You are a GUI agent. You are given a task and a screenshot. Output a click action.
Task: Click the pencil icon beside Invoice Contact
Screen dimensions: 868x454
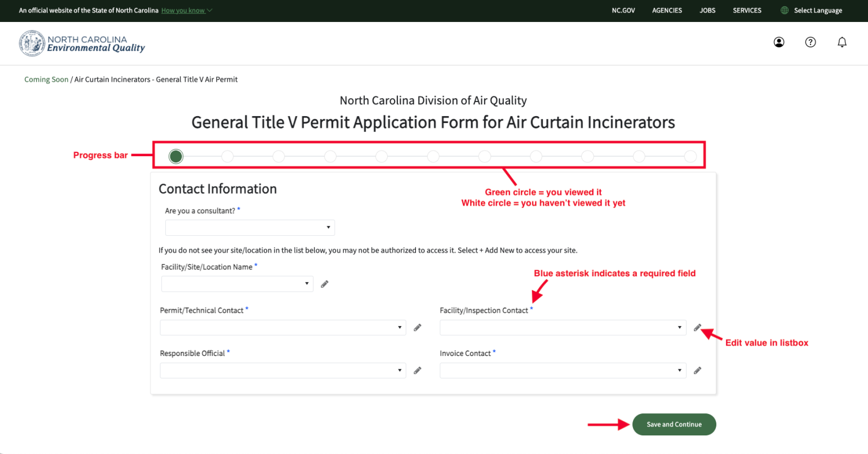pyautogui.click(x=697, y=371)
